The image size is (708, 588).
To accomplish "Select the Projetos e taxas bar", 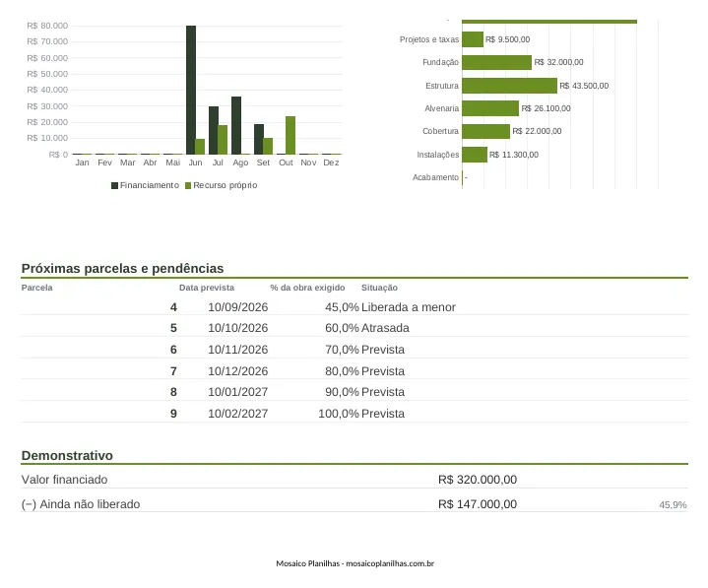I will pos(473,39).
